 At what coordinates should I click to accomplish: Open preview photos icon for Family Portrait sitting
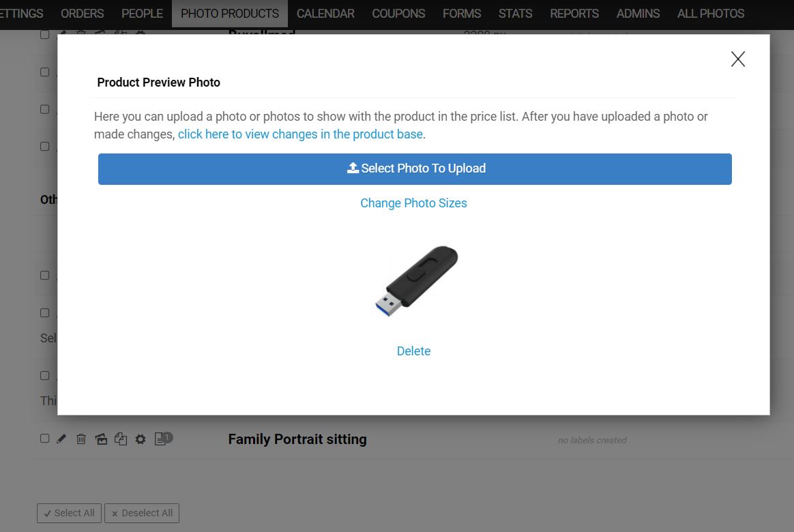(101, 439)
